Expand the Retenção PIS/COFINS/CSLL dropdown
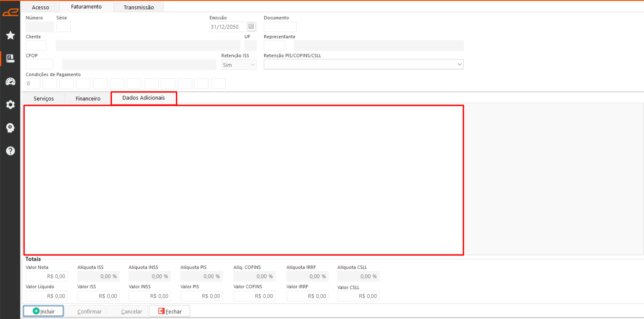644x319 pixels. (363, 64)
